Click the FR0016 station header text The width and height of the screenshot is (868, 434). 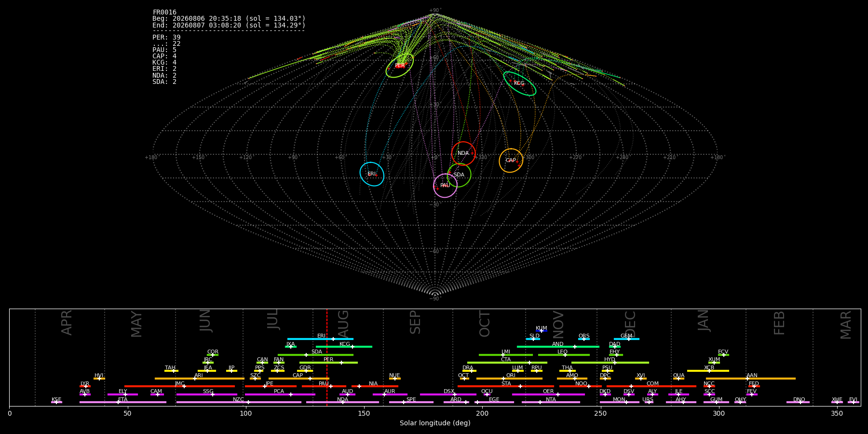164,13
